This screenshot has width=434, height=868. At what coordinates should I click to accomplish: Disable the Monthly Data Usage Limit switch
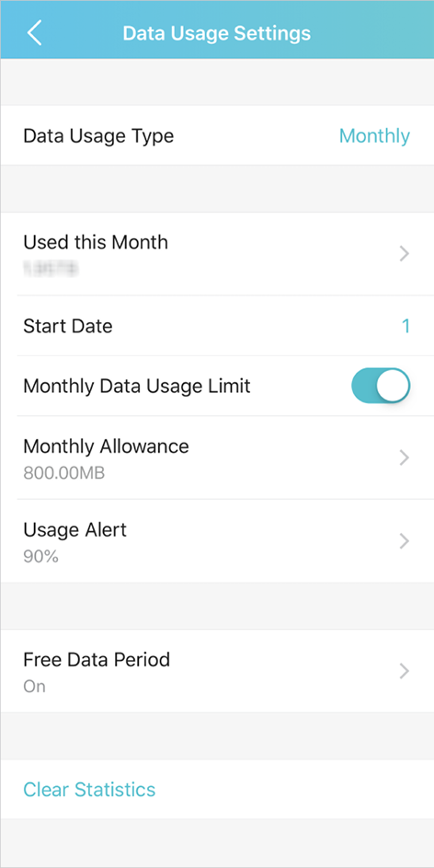381,386
